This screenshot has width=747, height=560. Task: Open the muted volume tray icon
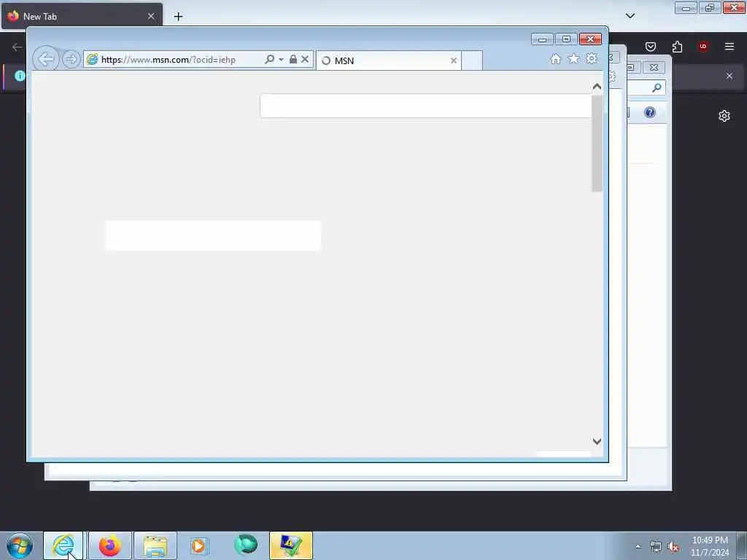(673, 547)
